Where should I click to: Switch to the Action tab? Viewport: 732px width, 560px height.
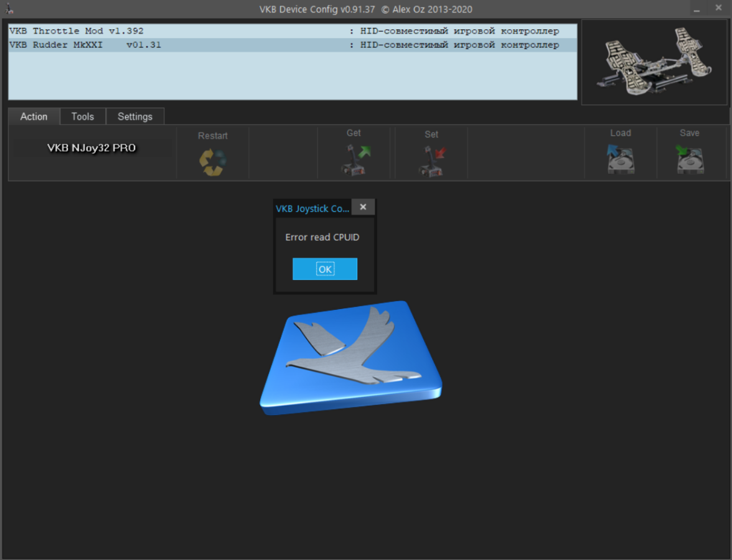pyautogui.click(x=34, y=117)
